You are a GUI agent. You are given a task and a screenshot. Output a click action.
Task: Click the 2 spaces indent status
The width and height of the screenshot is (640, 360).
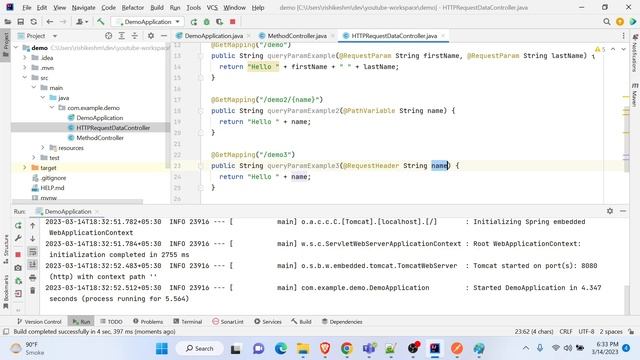[611, 331]
